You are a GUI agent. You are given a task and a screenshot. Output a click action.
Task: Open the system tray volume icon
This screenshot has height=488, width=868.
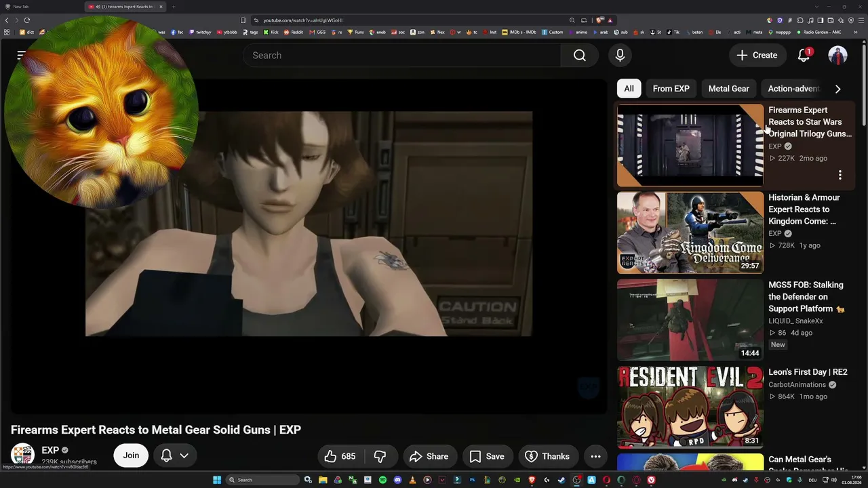pos(833,480)
